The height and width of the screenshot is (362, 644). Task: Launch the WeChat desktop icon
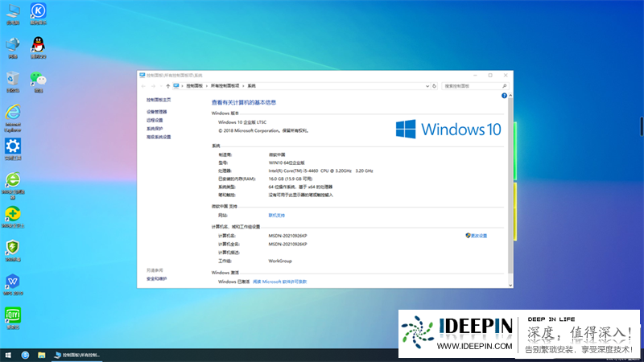(x=38, y=82)
